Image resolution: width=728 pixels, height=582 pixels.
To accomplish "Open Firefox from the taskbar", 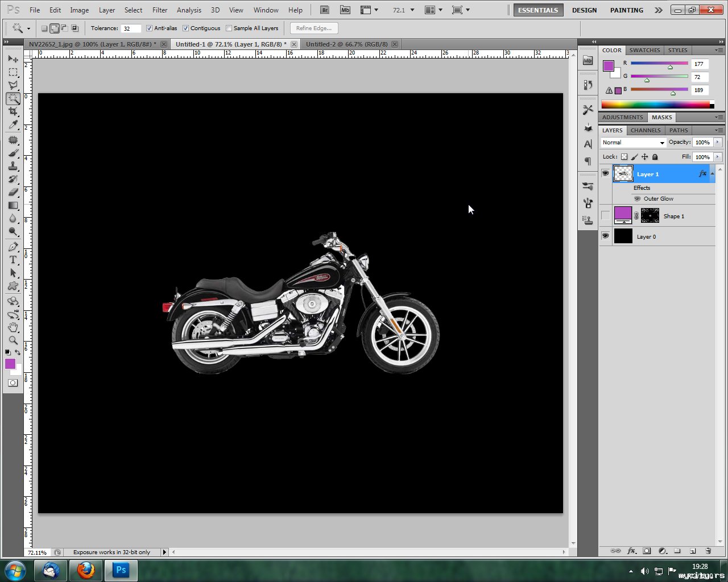I will pyautogui.click(x=86, y=569).
